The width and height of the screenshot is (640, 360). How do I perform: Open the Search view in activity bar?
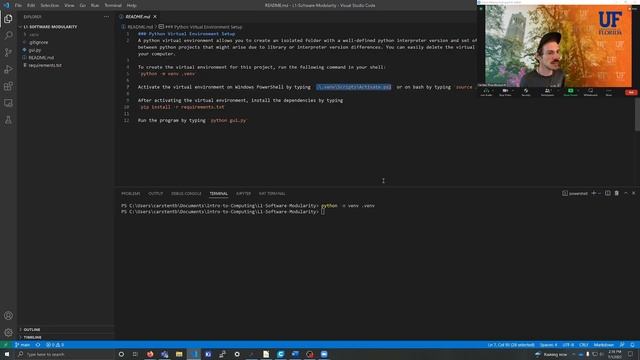pyautogui.click(x=8, y=36)
